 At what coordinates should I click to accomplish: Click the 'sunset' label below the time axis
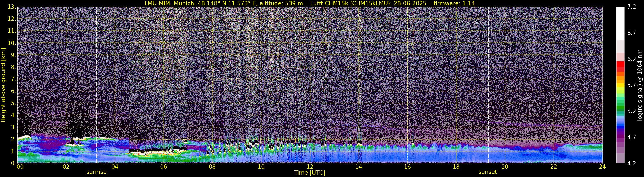pyautogui.click(x=488, y=172)
